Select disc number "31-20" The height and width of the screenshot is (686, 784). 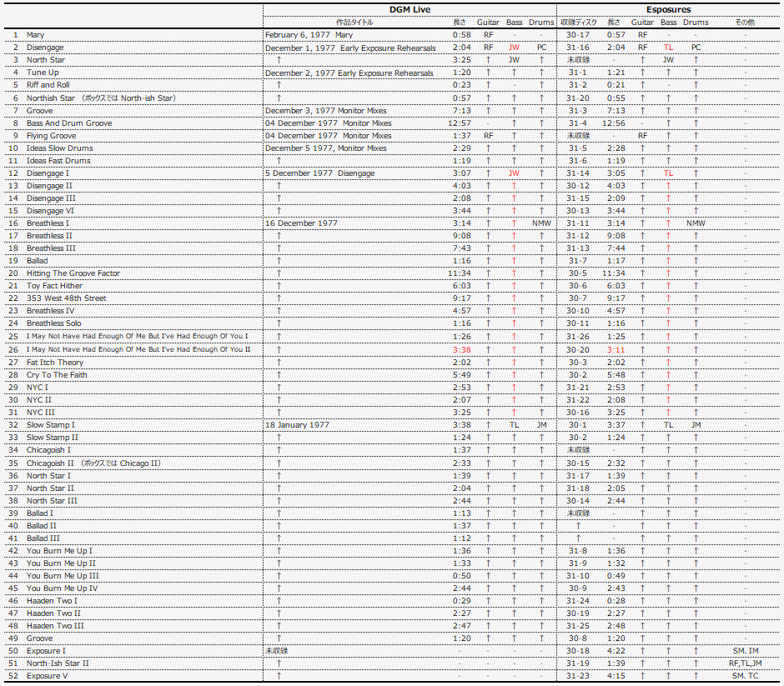pos(577,98)
